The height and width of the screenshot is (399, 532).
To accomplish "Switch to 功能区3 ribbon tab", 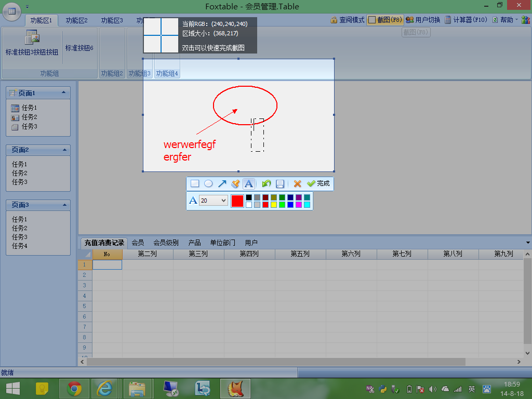I will coord(112,21).
